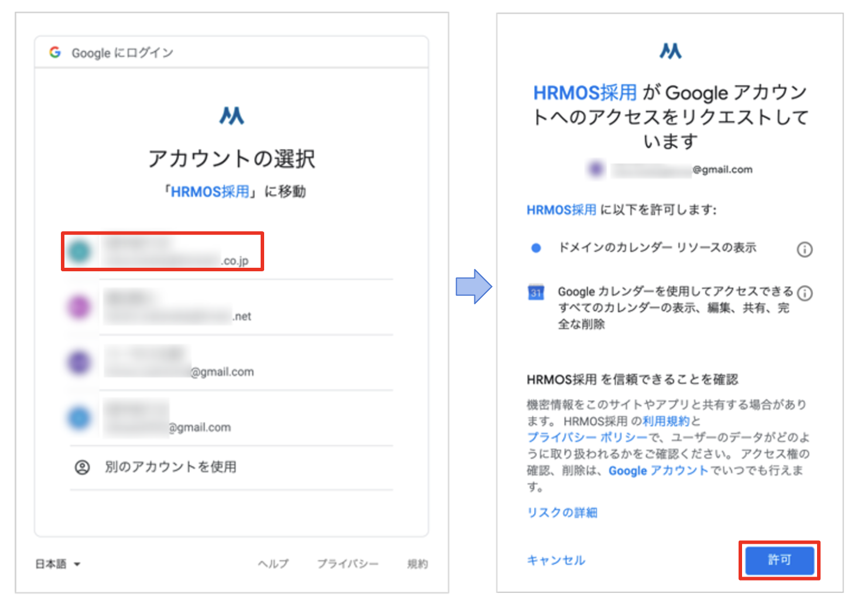Viewport: 868px width, 607px height.
Task: Click the Google logo in sign-in header
Action: pyautogui.click(x=55, y=52)
